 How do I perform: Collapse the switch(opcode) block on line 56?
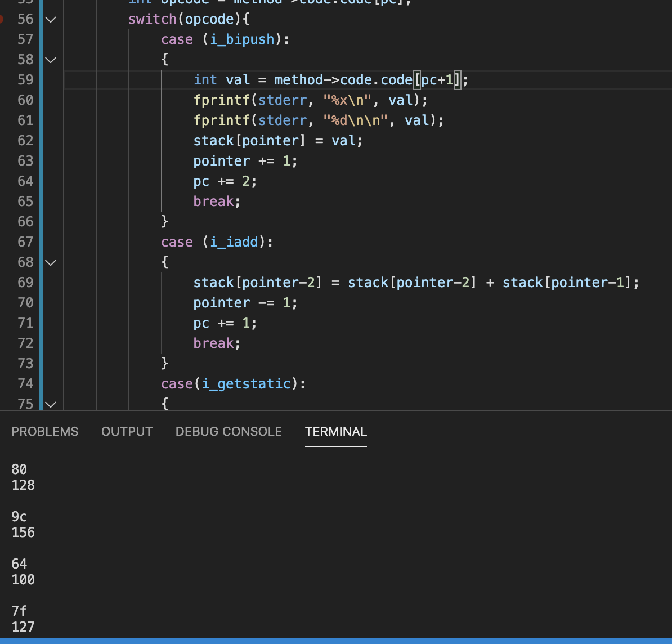[51, 19]
